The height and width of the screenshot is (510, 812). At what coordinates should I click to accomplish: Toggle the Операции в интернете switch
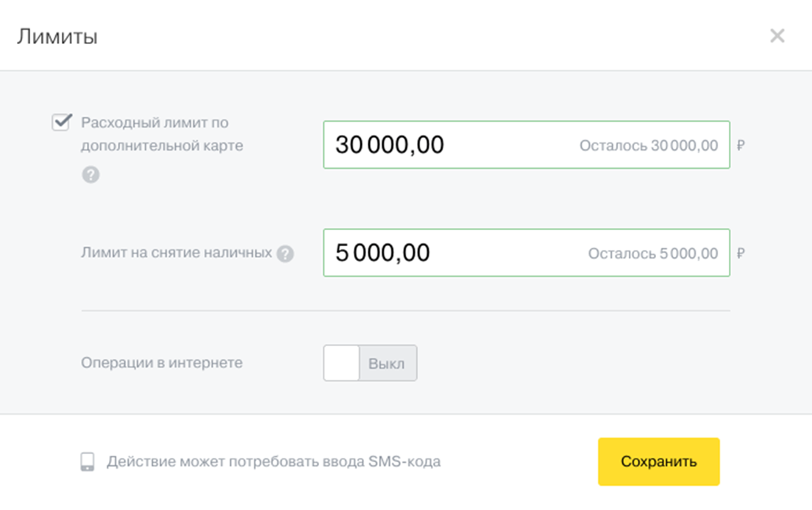click(370, 363)
